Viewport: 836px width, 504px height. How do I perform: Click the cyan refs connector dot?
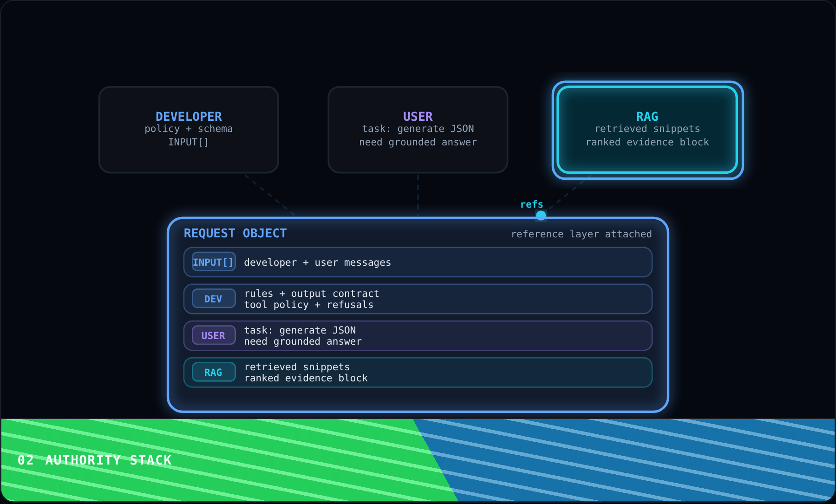point(541,215)
